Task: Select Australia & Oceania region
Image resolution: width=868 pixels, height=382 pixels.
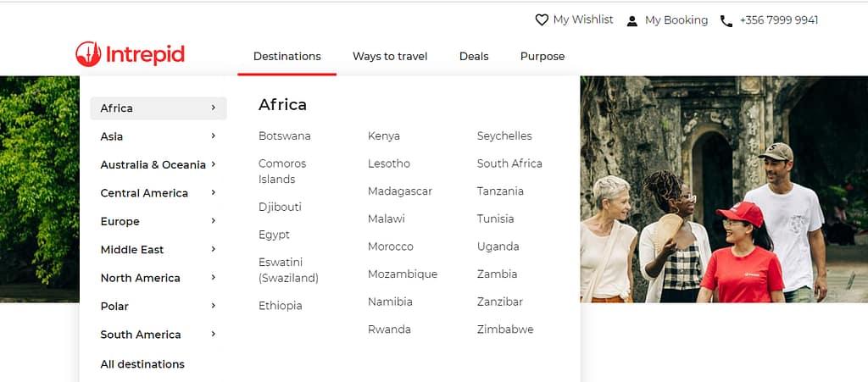Action: [153, 165]
